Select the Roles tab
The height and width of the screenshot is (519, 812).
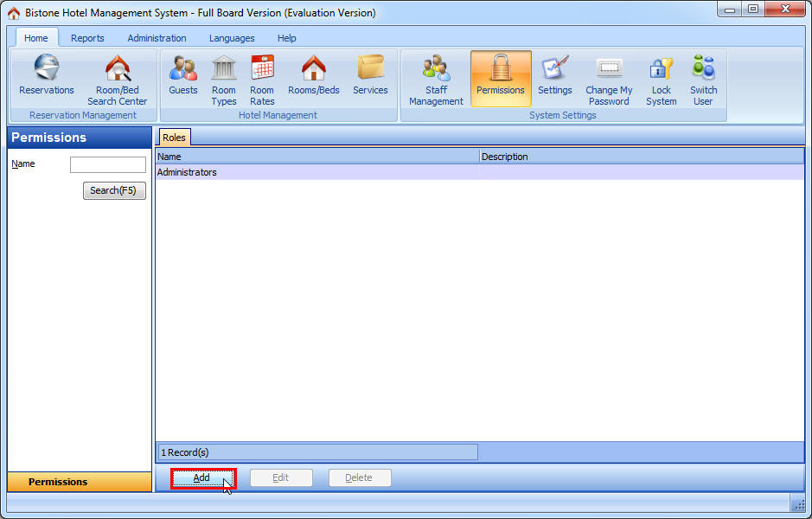[x=174, y=137]
